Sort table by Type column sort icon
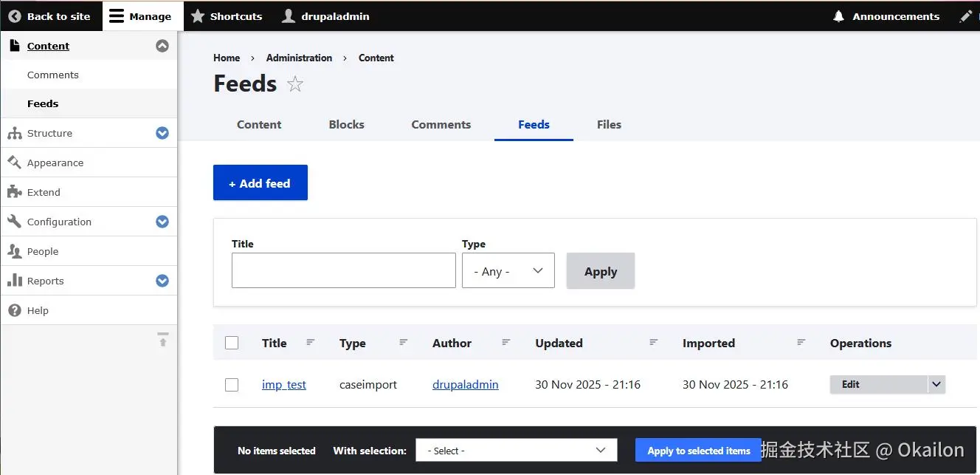 point(404,343)
